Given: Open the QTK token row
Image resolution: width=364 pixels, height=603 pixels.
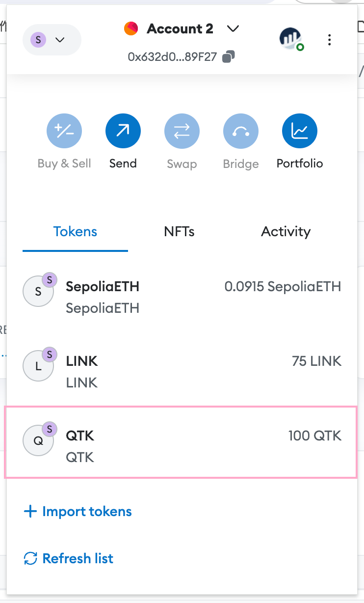Looking at the screenshot, I should pyautogui.click(x=181, y=442).
